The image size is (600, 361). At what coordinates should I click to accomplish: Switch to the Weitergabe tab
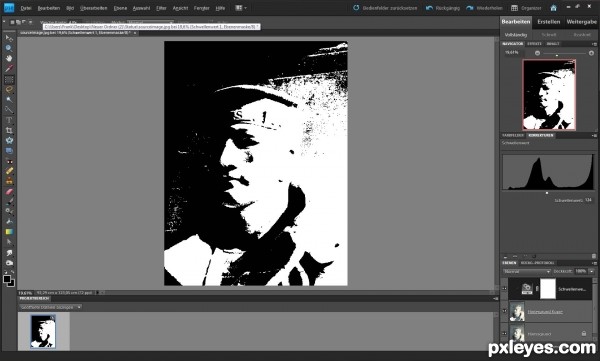(x=581, y=22)
